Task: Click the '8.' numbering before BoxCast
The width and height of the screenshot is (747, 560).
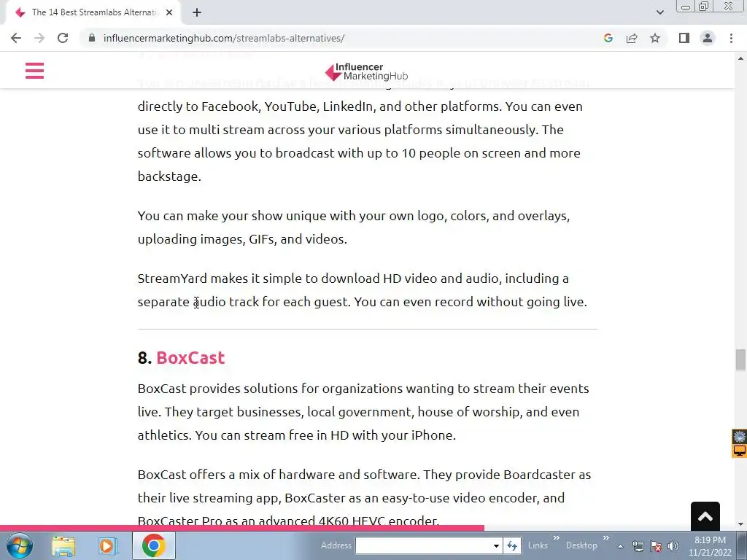Action: 144,357
